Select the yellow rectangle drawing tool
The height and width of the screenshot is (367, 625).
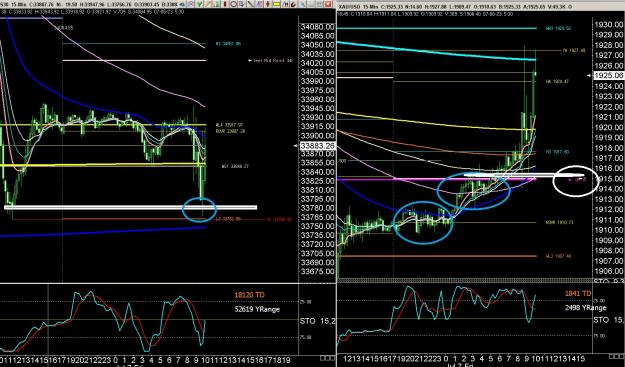276,4
